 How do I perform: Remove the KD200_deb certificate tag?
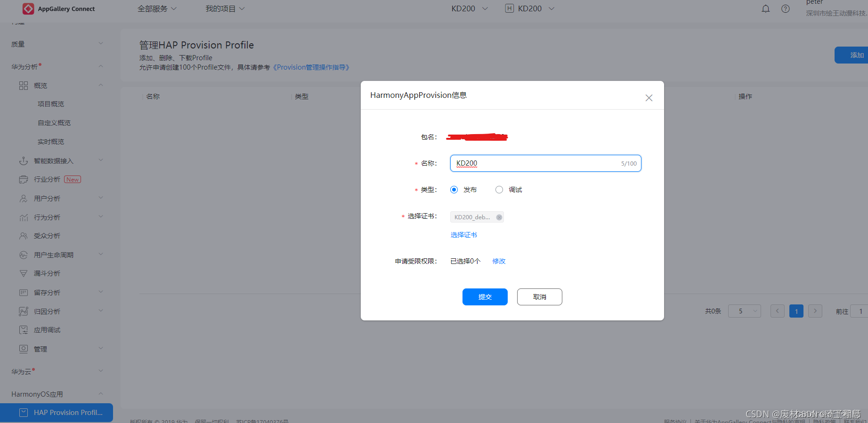pos(499,217)
